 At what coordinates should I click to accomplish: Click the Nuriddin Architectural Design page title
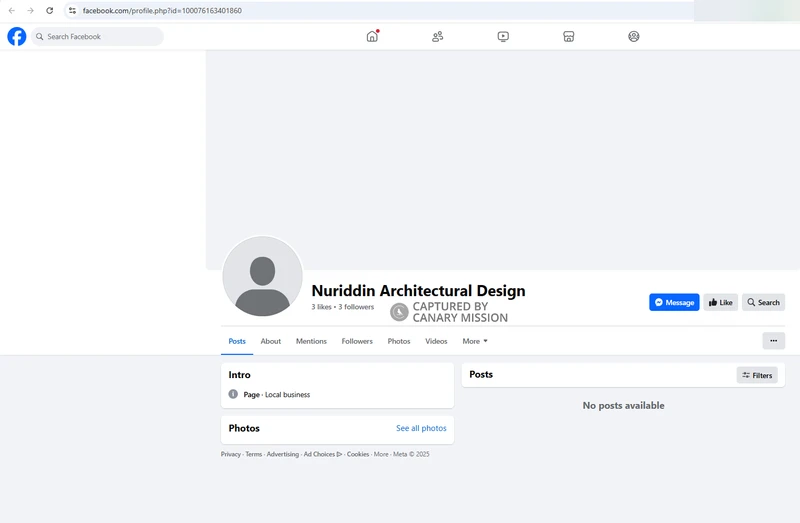coord(418,290)
